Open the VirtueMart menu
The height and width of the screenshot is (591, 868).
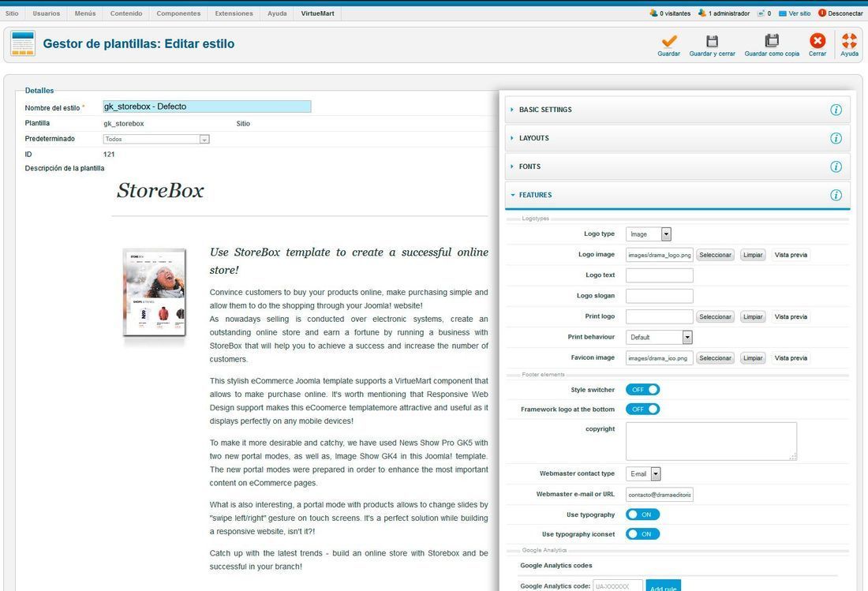pyautogui.click(x=318, y=13)
